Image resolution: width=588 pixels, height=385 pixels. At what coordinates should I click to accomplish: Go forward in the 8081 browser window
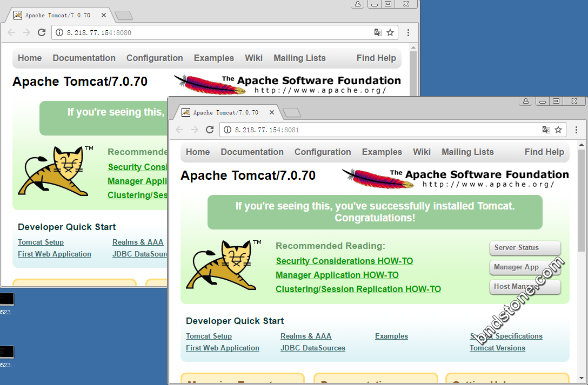click(194, 130)
